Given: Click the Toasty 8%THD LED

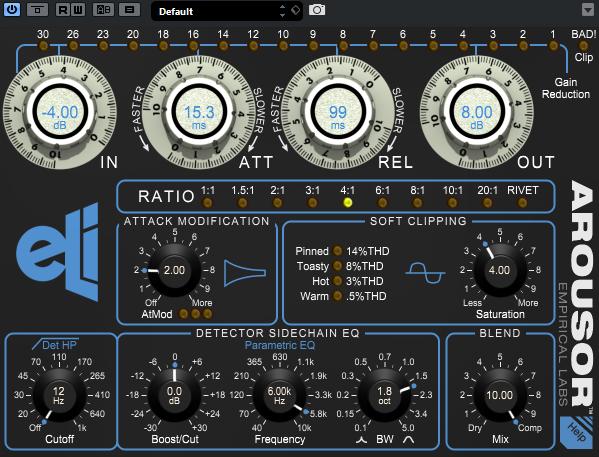Looking at the screenshot, I should pyautogui.click(x=337, y=266).
